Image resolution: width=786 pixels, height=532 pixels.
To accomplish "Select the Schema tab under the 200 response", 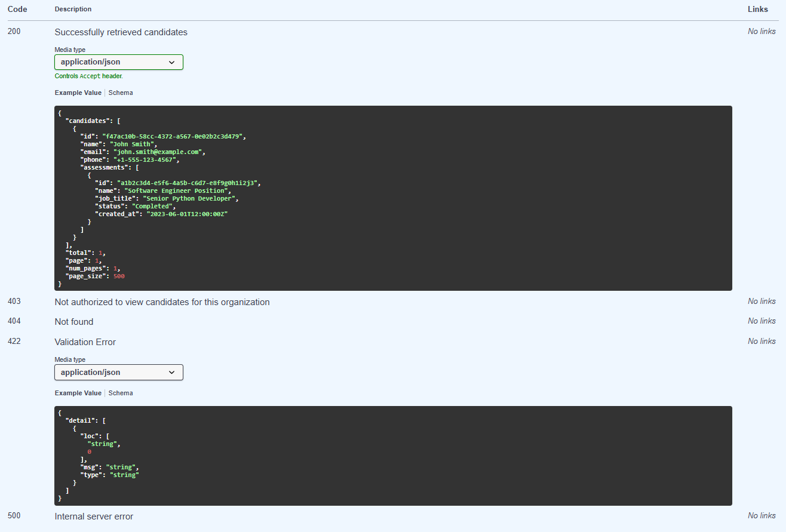I will click(x=121, y=93).
